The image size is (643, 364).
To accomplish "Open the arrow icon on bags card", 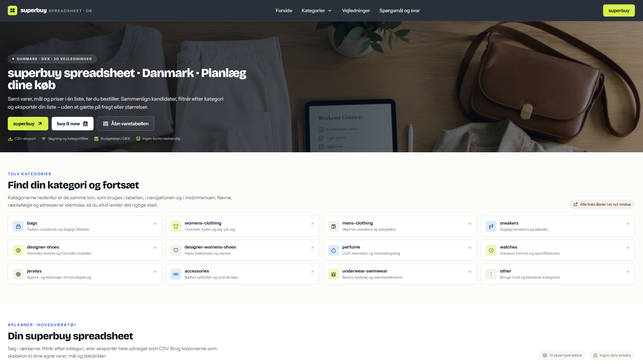I will click(x=155, y=224).
